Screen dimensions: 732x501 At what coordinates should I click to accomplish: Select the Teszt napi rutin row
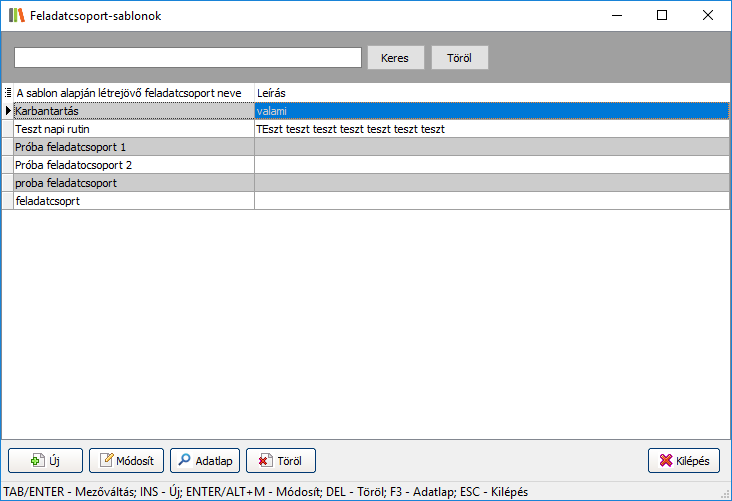click(133, 129)
